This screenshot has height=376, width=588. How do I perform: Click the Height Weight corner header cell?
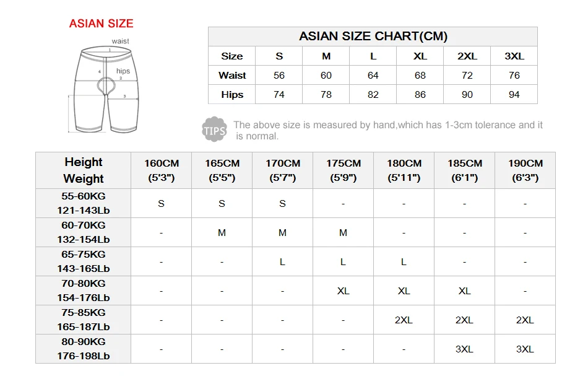(x=84, y=170)
